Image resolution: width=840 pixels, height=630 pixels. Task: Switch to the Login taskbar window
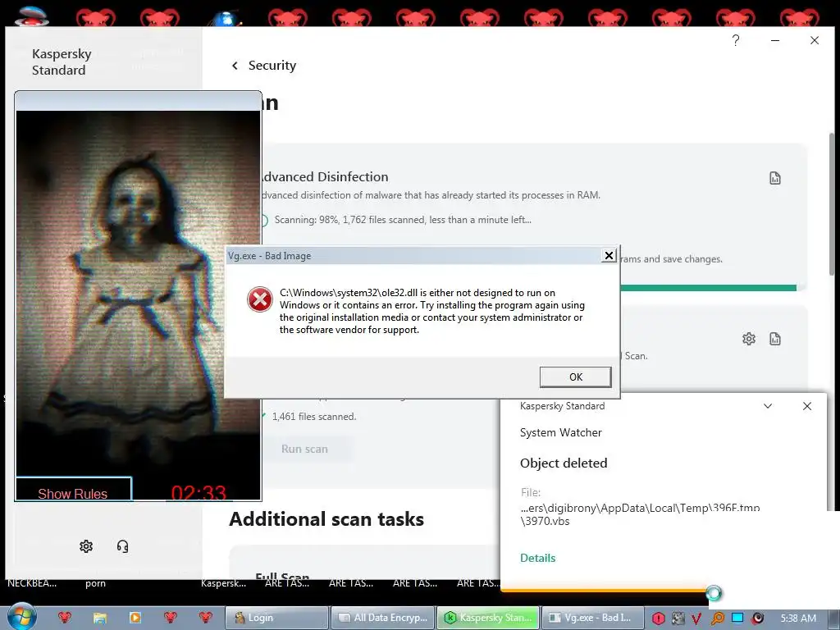click(x=276, y=618)
